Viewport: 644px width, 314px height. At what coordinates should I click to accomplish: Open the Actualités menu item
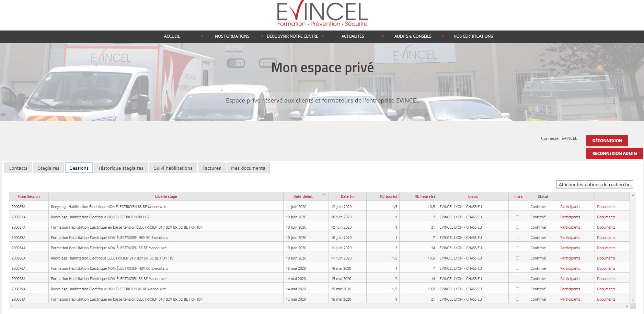tap(353, 36)
